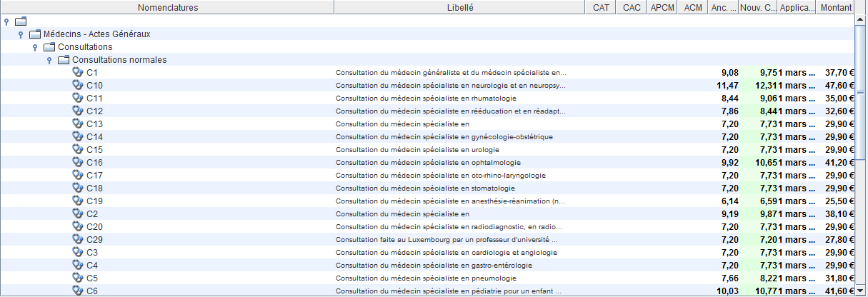This screenshot has width=868, height=297.
Task: Click the APCM column header
Action: [662, 7]
